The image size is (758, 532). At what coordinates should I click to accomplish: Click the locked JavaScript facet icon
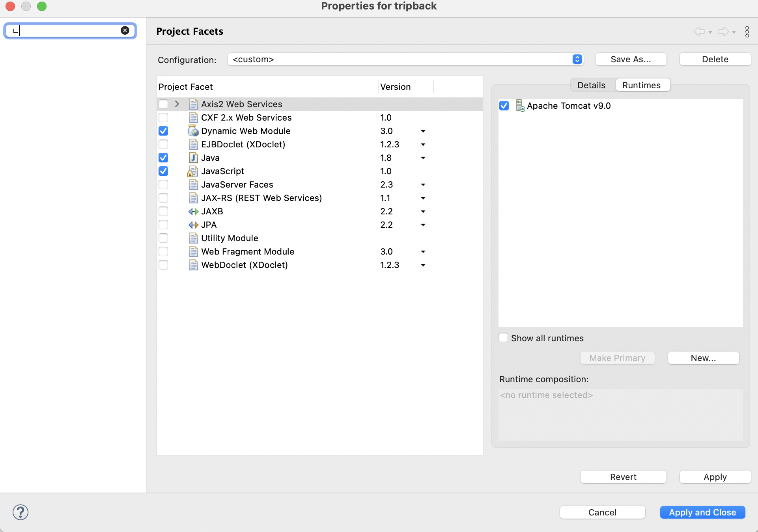192,171
